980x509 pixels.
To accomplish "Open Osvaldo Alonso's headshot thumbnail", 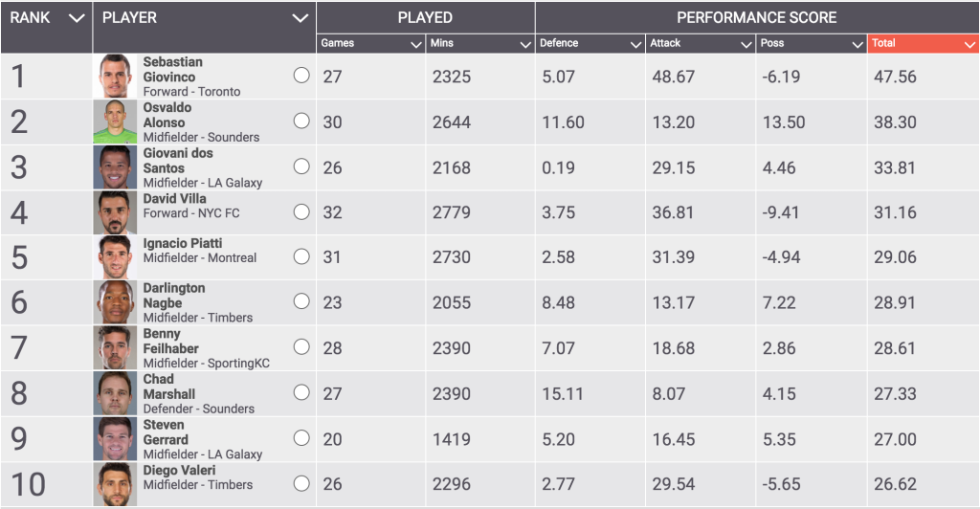I will coord(115,122).
